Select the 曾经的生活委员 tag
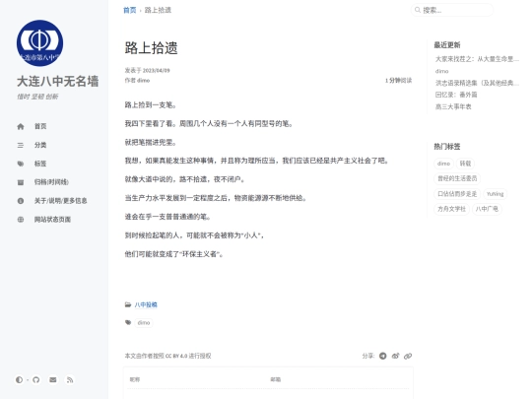This screenshot has height=399, width=532. point(457,178)
